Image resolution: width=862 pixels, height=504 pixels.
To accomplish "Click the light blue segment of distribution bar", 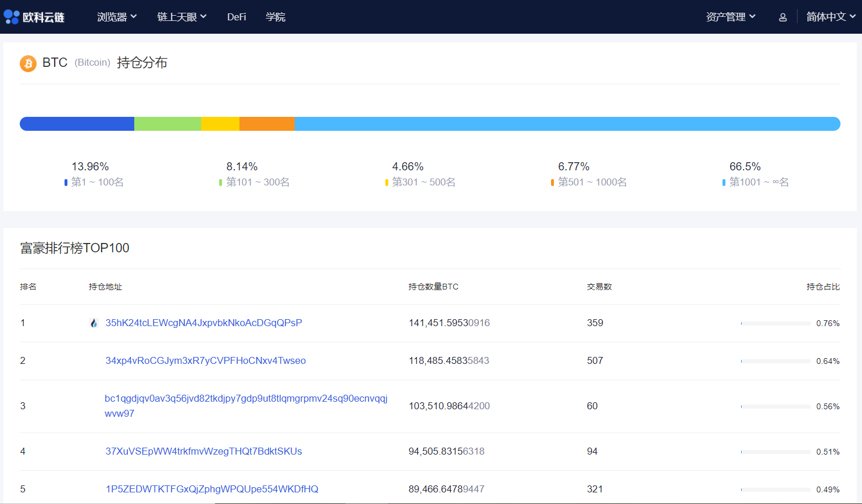I will (568, 124).
